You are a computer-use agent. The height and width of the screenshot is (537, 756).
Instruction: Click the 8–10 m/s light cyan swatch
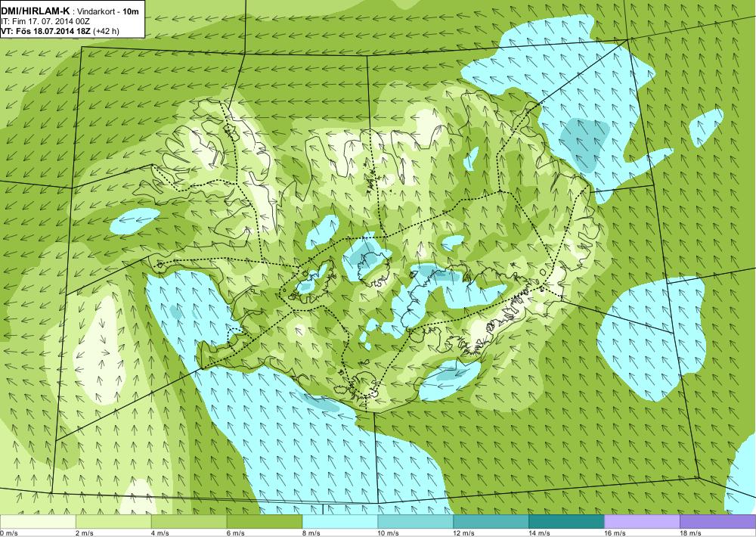(x=340, y=522)
